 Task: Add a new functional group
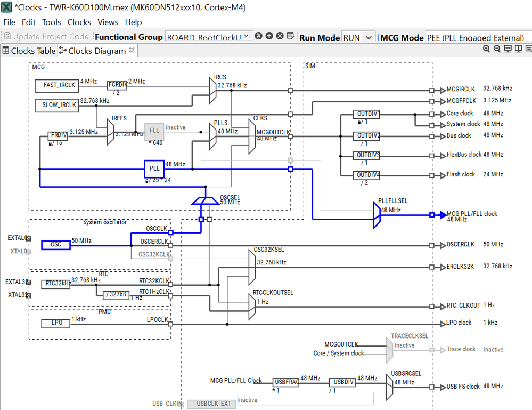[x=269, y=36]
